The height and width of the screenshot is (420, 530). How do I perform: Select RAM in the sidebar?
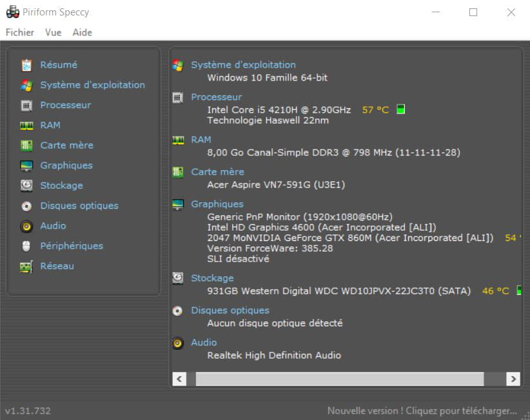click(50, 125)
